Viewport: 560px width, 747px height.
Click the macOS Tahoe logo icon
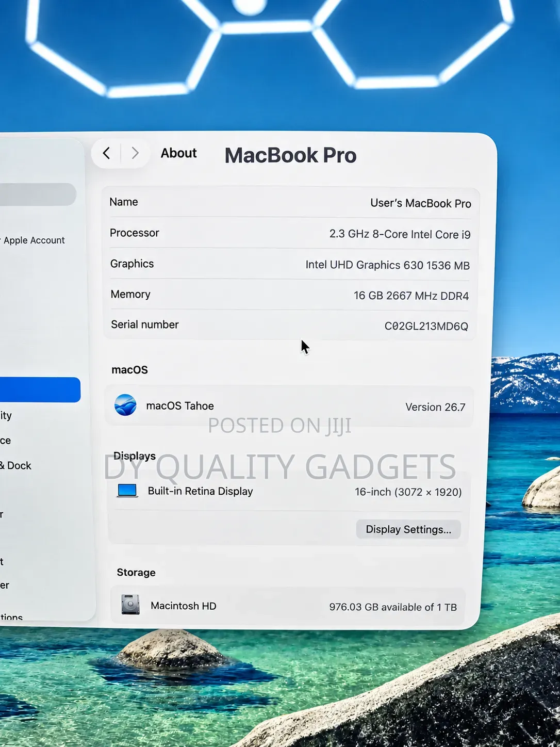pos(125,405)
